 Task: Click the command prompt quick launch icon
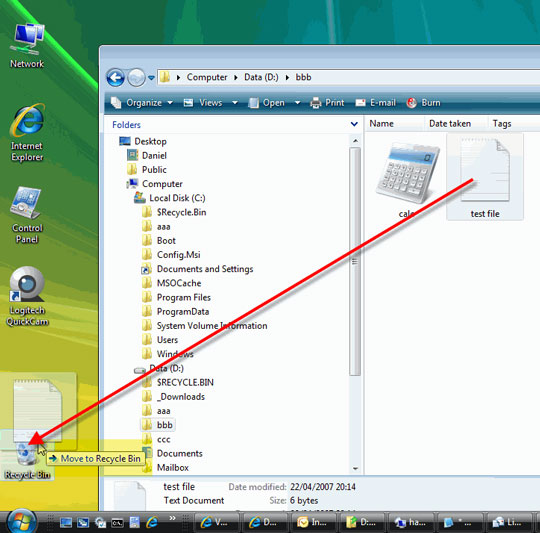(117, 523)
